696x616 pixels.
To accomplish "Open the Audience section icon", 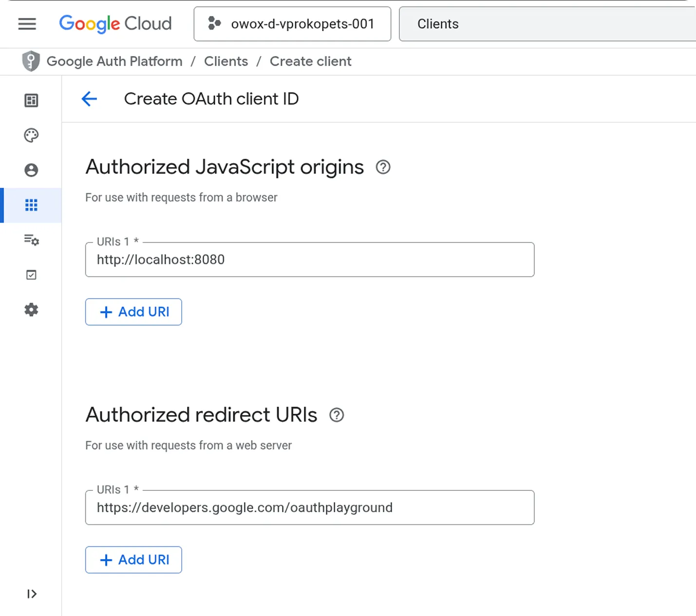I will (x=31, y=170).
